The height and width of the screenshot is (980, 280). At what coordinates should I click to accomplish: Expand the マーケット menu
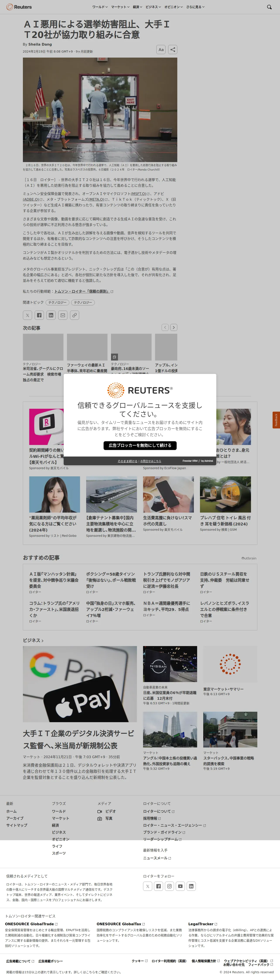(120, 7)
